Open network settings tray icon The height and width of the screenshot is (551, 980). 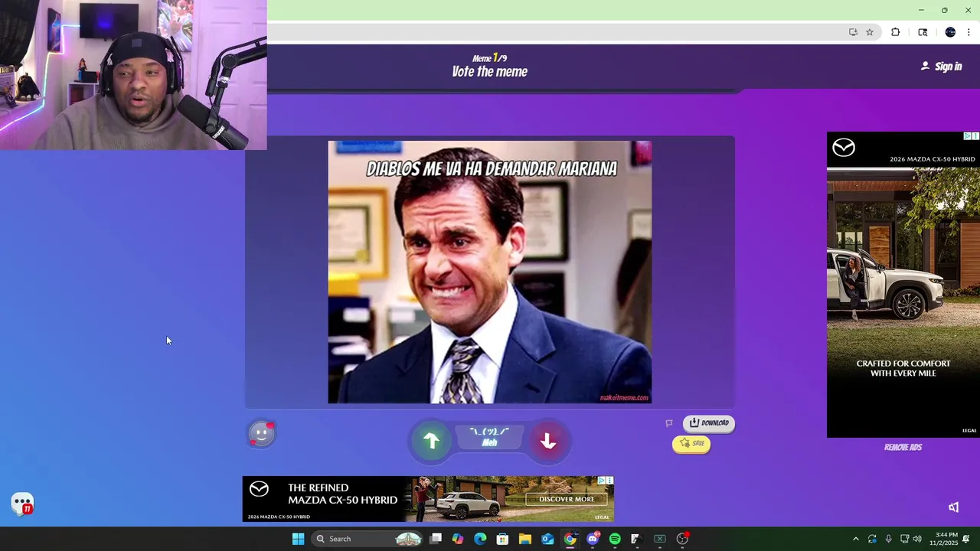tap(904, 539)
